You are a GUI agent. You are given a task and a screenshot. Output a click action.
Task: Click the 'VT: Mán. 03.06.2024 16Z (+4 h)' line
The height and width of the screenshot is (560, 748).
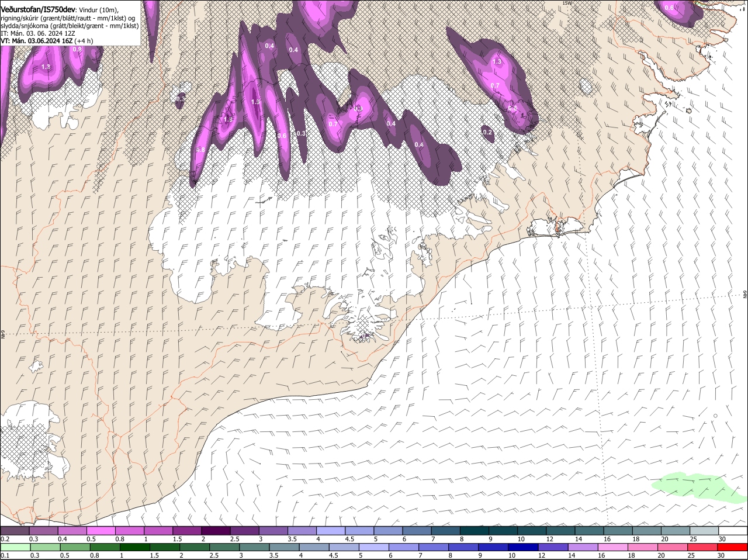coord(47,41)
